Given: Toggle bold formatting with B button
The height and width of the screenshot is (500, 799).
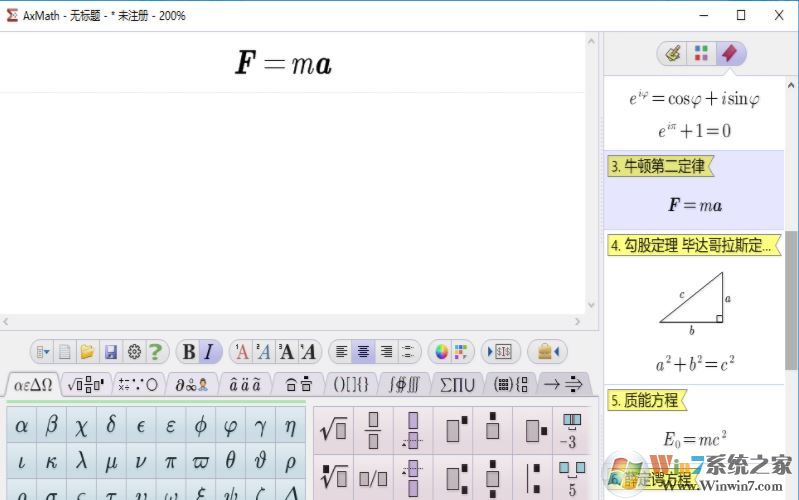Looking at the screenshot, I should (189, 352).
